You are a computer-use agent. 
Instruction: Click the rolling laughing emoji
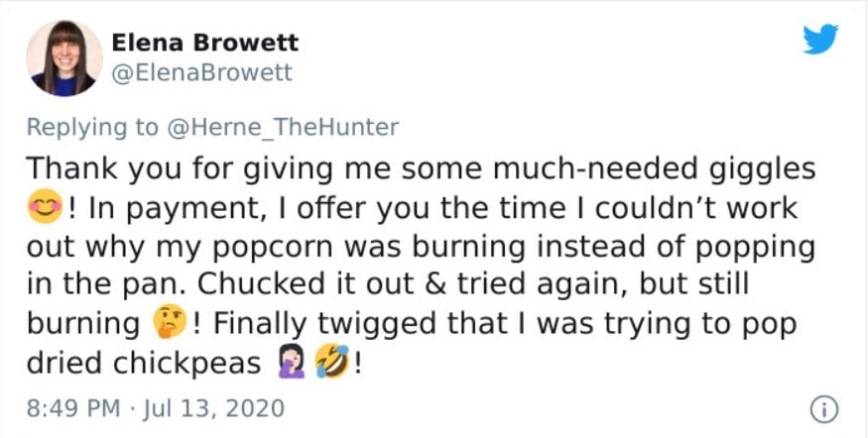pyautogui.click(x=331, y=363)
